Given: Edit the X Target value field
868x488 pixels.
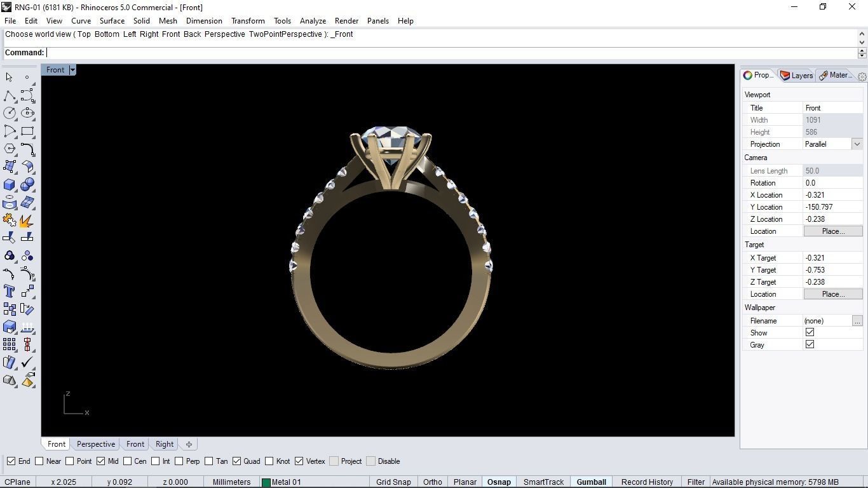Looking at the screenshot, I should point(833,258).
